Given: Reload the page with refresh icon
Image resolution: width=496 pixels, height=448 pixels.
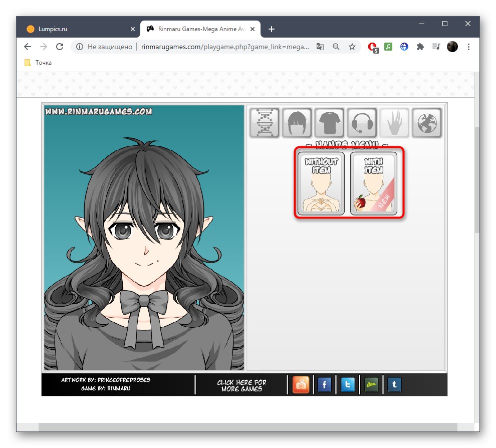Looking at the screenshot, I should click(x=60, y=47).
